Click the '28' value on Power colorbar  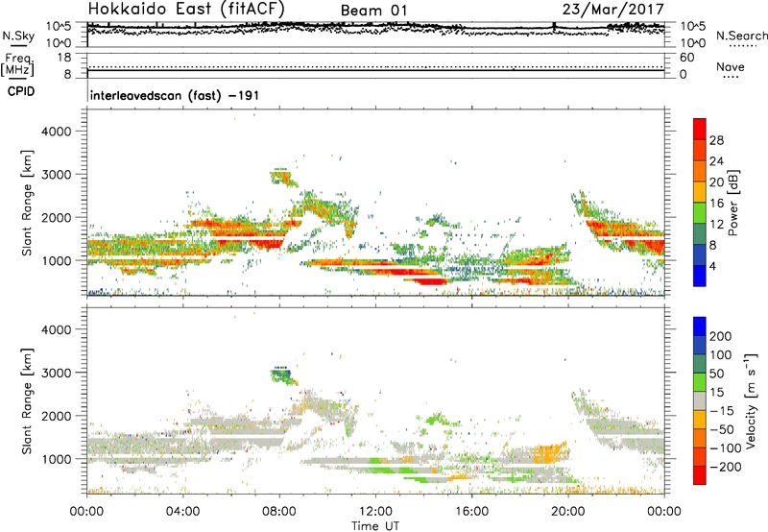point(716,140)
